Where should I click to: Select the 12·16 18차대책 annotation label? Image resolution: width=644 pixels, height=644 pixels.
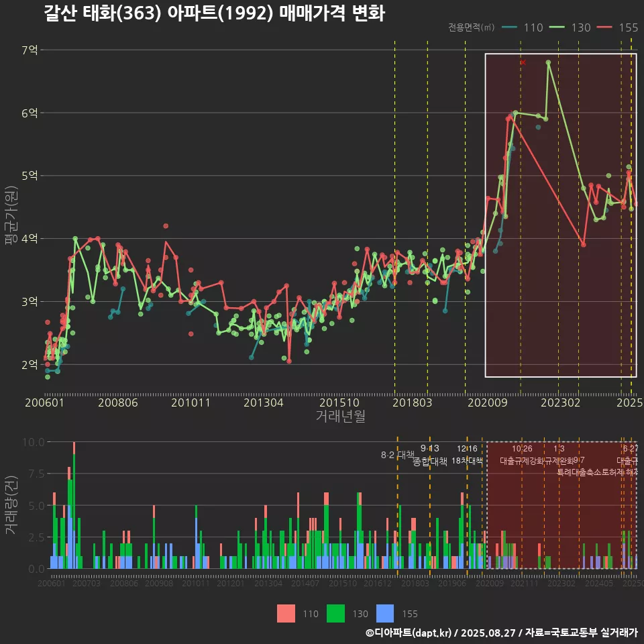467,455
